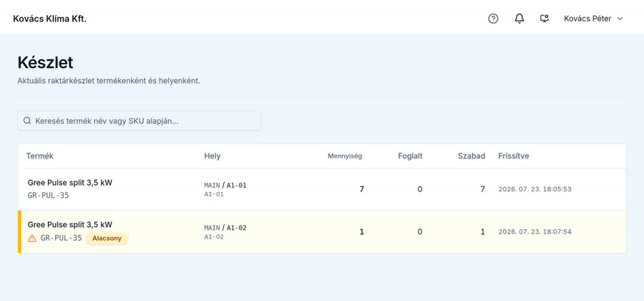This screenshot has width=644, height=301.
Task: Expand the Kovács Péter user menu
Action: [593, 19]
